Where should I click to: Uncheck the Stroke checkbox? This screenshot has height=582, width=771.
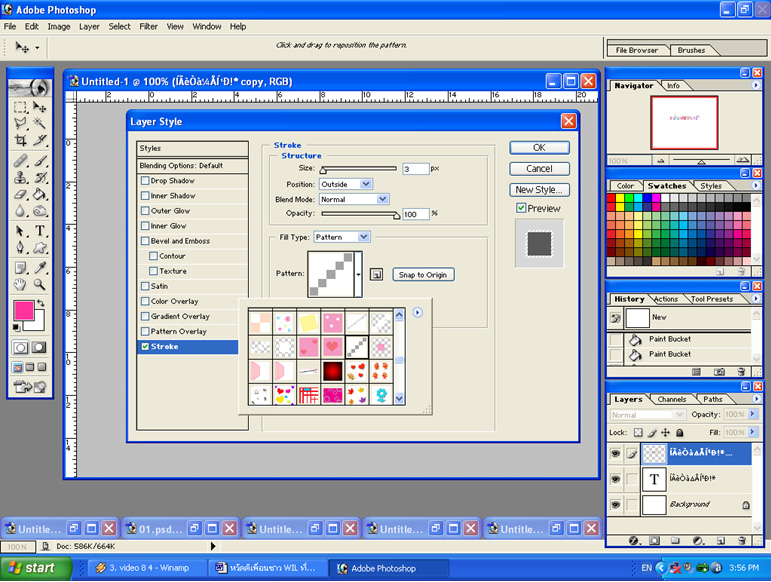(145, 347)
